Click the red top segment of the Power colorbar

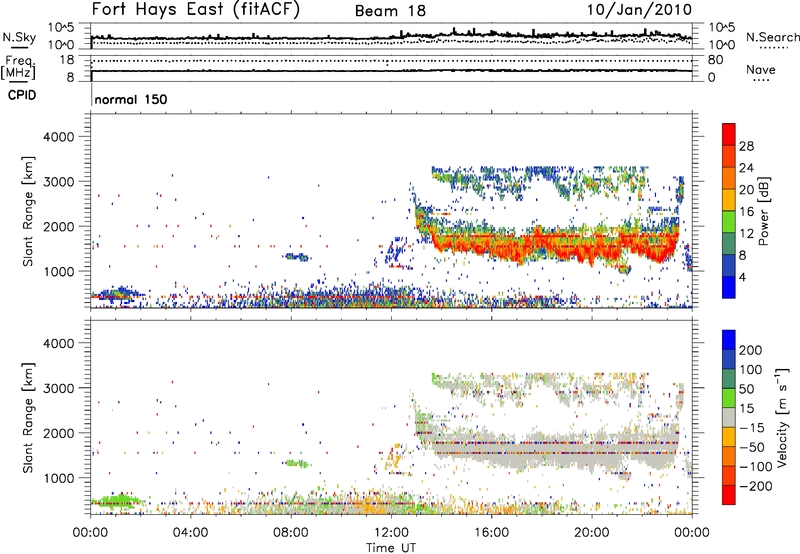coord(729,134)
